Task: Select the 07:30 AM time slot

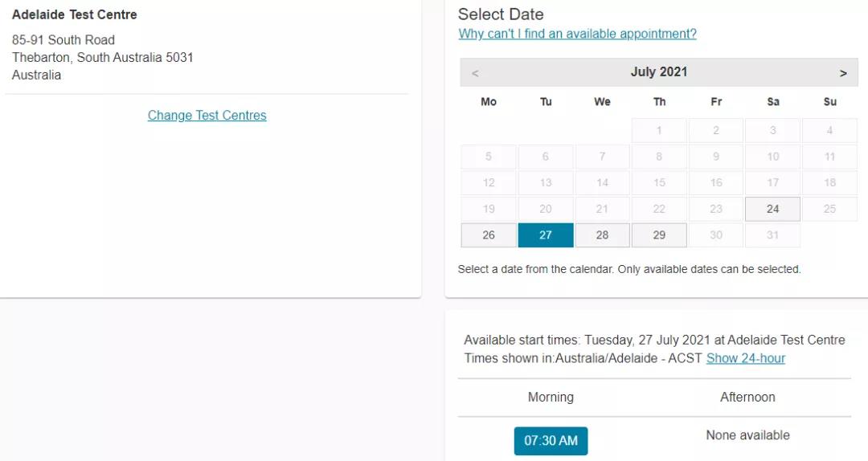Action: (x=551, y=441)
